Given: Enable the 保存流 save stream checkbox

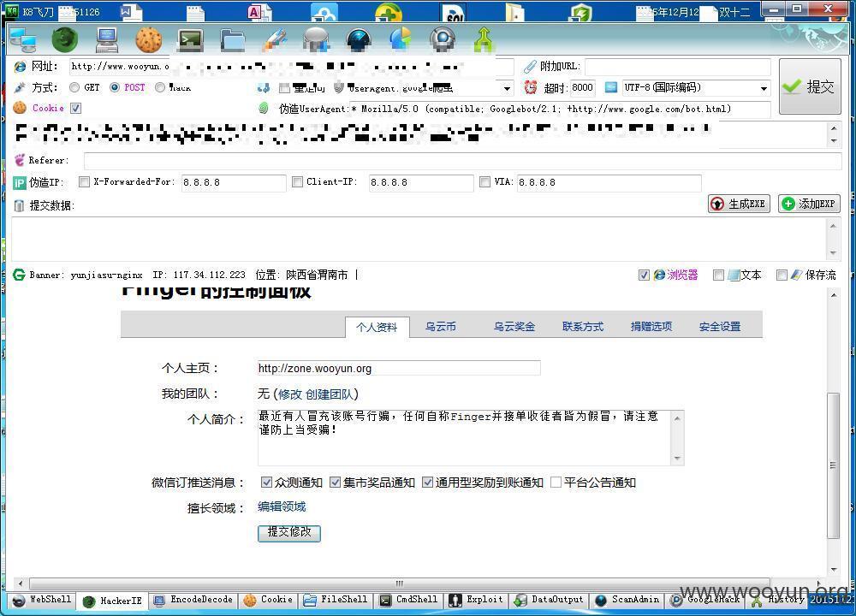Looking at the screenshot, I should [782, 275].
